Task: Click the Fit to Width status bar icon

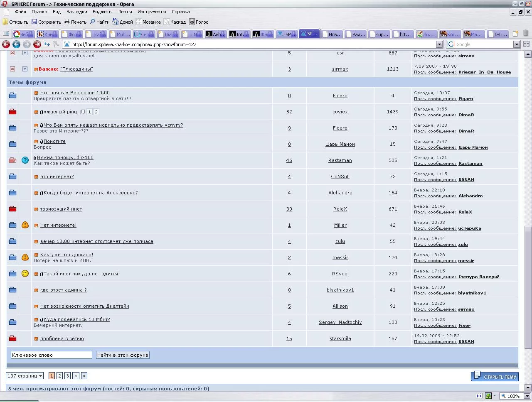Action: [479, 396]
